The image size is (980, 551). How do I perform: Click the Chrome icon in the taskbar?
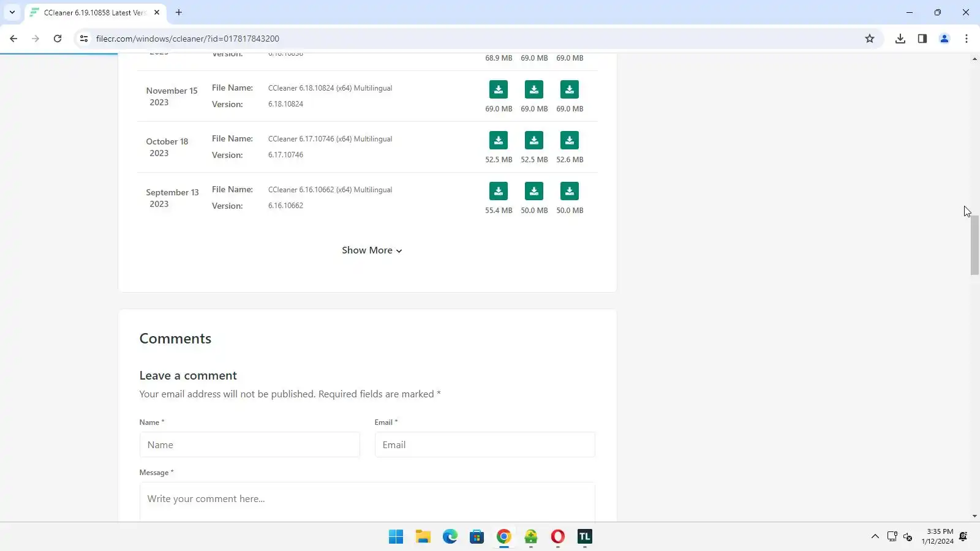click(x=504, y=537)
